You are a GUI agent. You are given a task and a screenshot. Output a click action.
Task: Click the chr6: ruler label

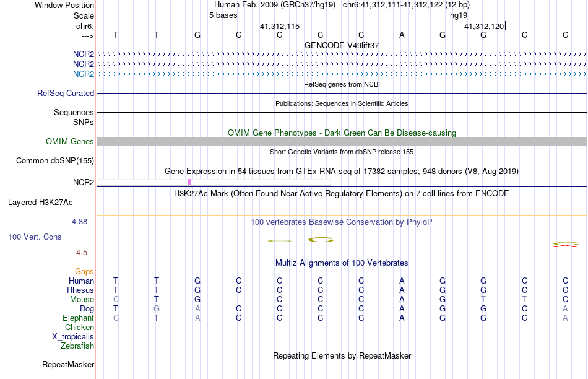pos(85,26)
